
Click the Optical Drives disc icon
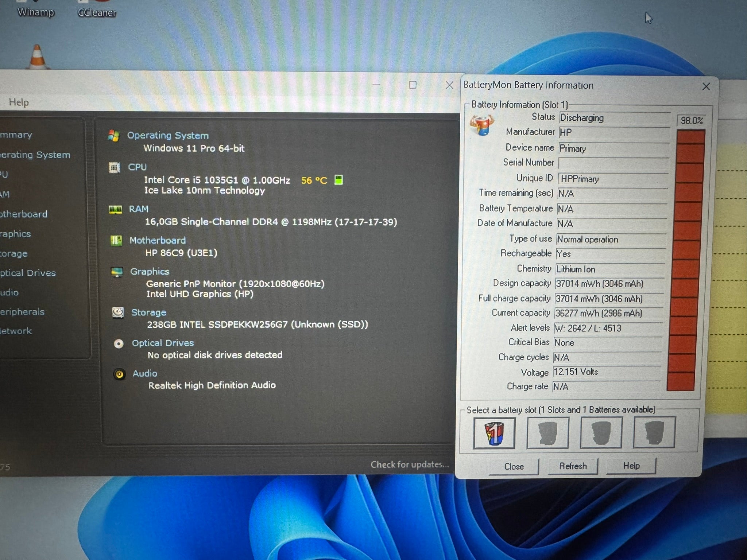click(x=119, y=343)
